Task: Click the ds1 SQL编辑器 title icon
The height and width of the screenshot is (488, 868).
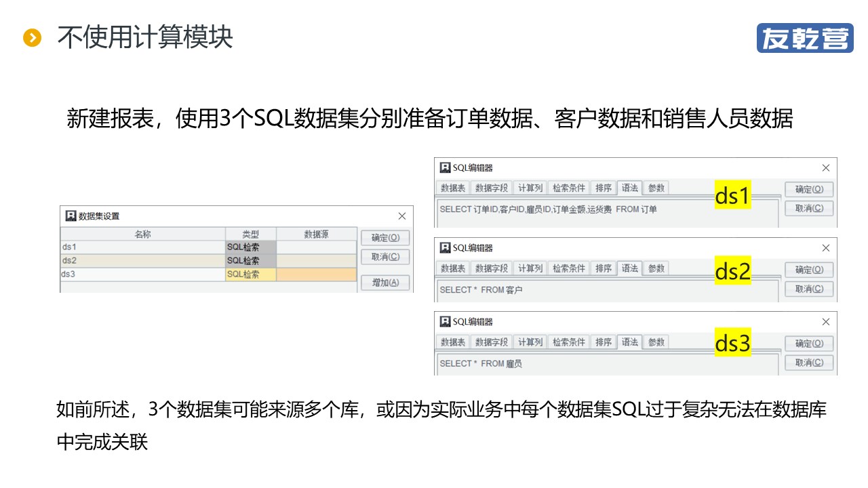Action: 445,168
